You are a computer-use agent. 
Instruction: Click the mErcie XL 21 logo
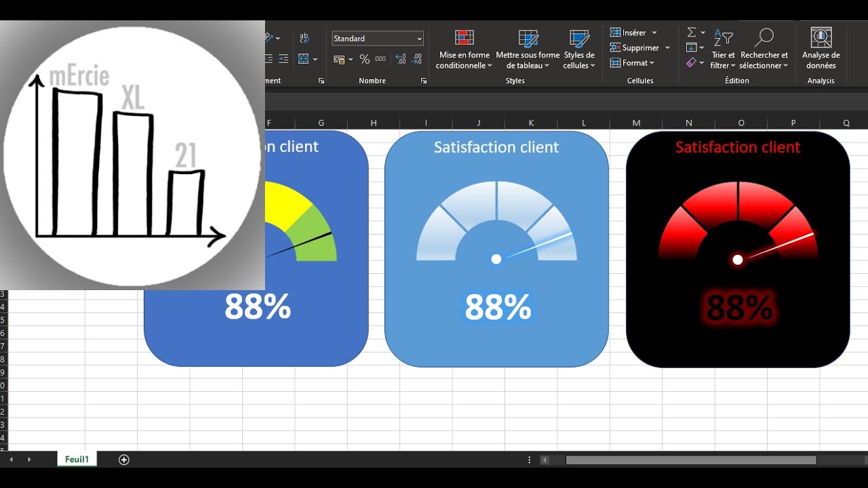[x=132, y=155]
